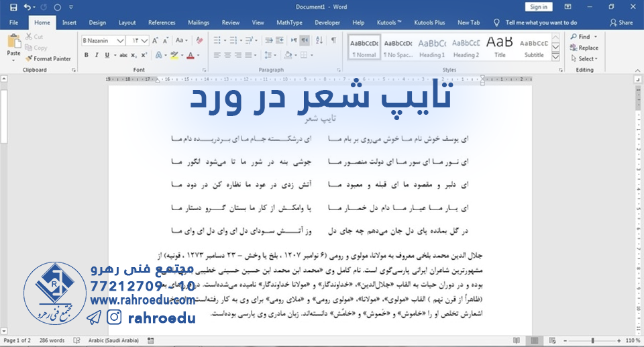The height and width of the screenshot is (347, 644).
Task: Open the bullets list dropdown
Action: pos(225,40)
